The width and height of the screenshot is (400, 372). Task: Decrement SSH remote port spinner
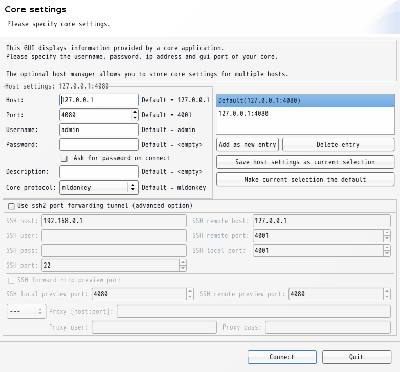pos(387,239)
